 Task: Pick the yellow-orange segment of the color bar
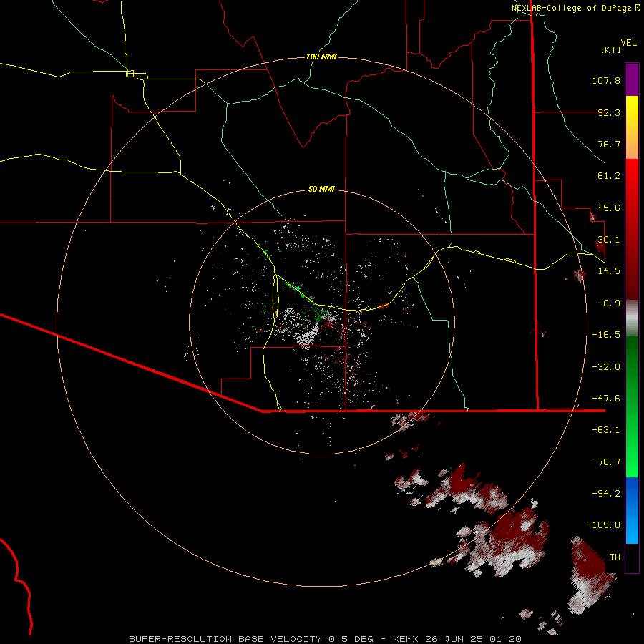click(x=632, y=127)
